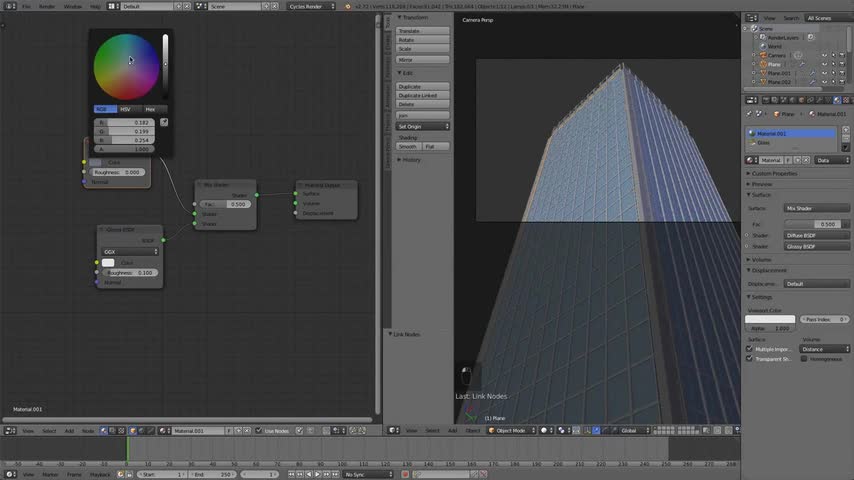This screenshot has width=854, height=480.
Task: Open the Distance volume sampling dropdown
Action: (825, 349)
